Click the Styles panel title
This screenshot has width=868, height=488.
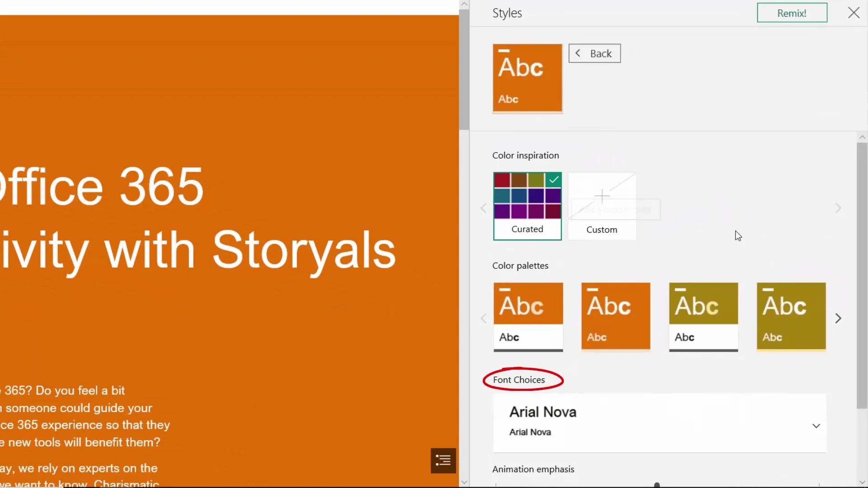coord(507,13)
